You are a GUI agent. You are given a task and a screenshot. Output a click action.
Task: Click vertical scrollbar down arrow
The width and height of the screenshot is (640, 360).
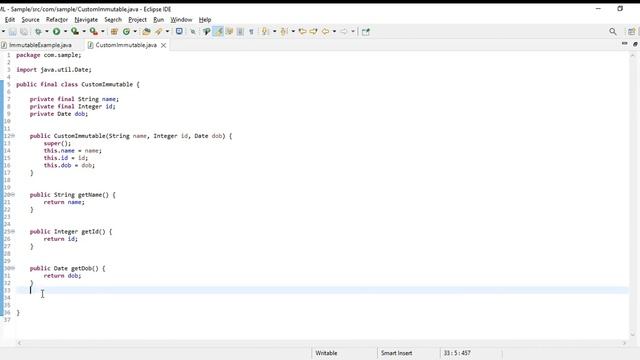point(633,335)
